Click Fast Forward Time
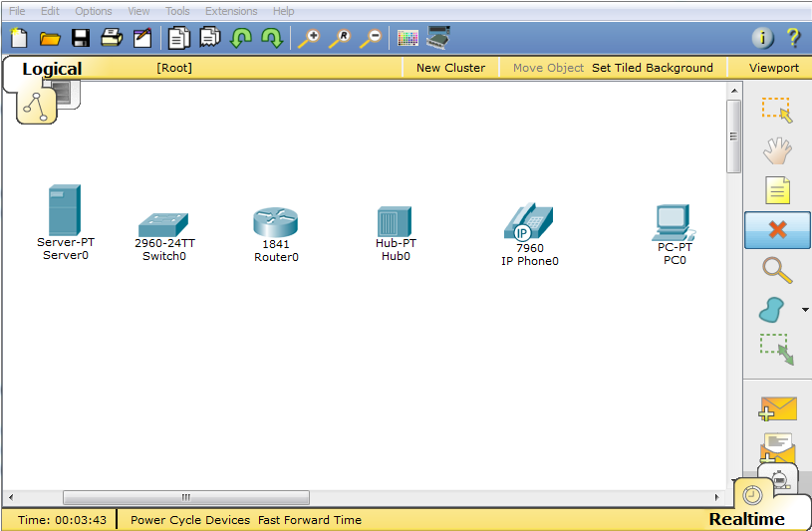 click(310, 520)
